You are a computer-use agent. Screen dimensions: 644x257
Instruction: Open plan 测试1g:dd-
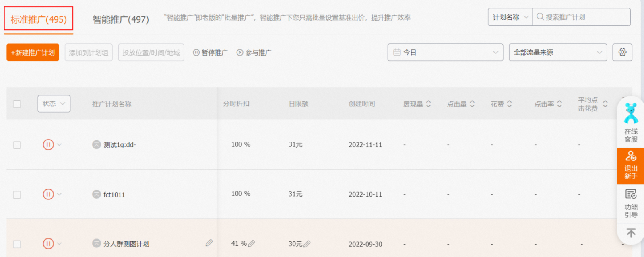(x=120, y=145)
